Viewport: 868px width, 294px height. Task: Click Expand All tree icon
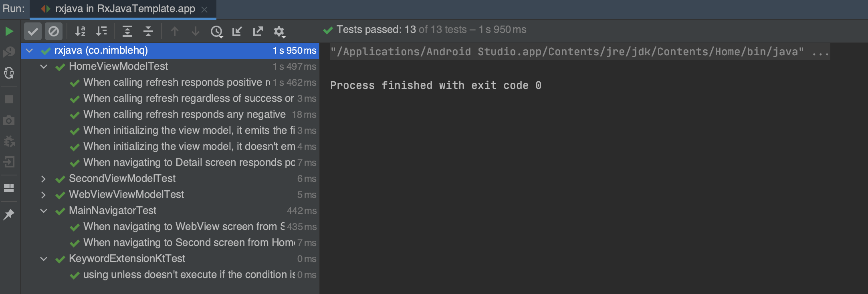[127, 31]
